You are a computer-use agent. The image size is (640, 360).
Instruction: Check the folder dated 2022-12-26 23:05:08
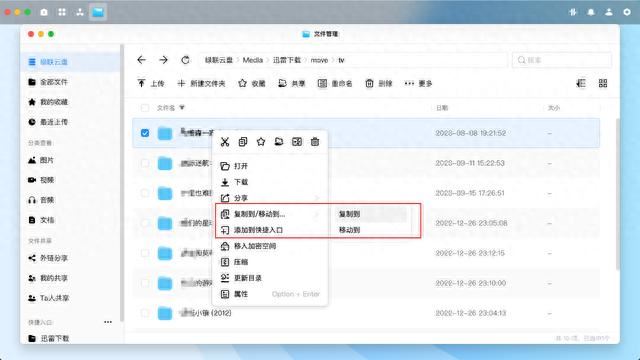point(145,223)
